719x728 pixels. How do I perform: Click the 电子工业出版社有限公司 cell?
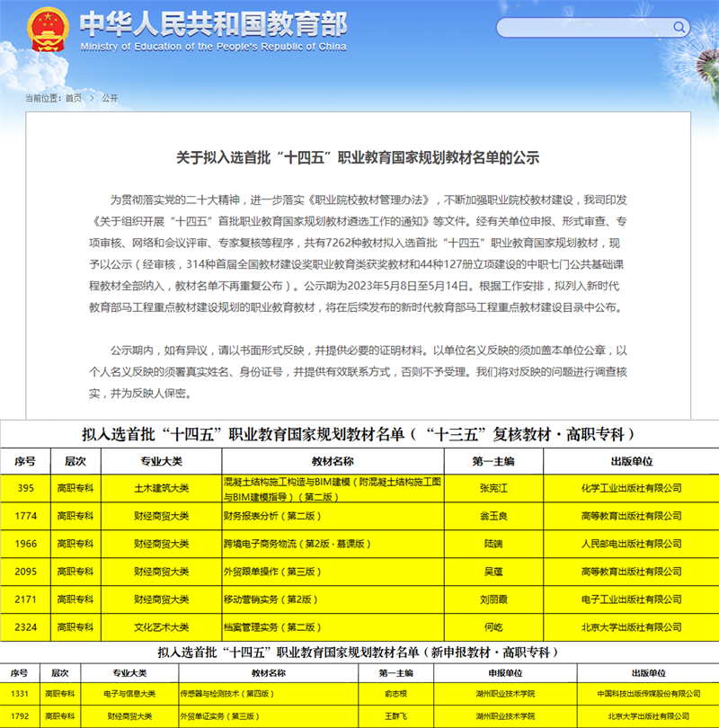(x=632, y=599)
